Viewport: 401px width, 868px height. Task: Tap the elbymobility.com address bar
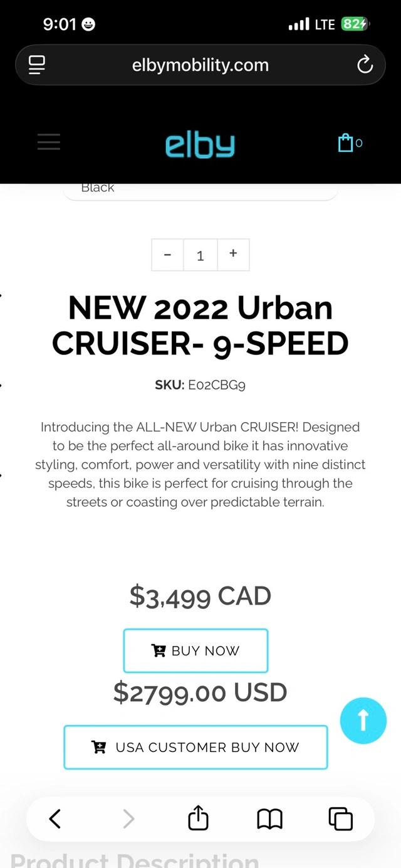pos(200,65)
